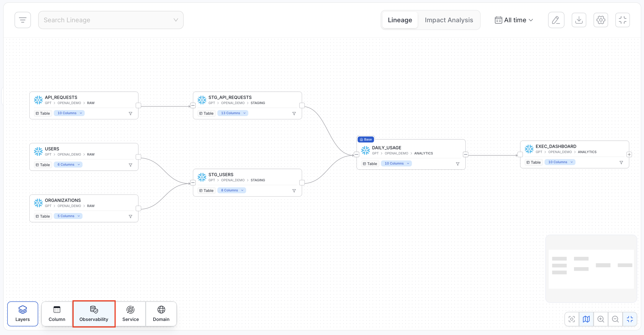Click Snowflake icon on USERS node
The height and width of the screenshot is (335, 644).
(38, 151)
